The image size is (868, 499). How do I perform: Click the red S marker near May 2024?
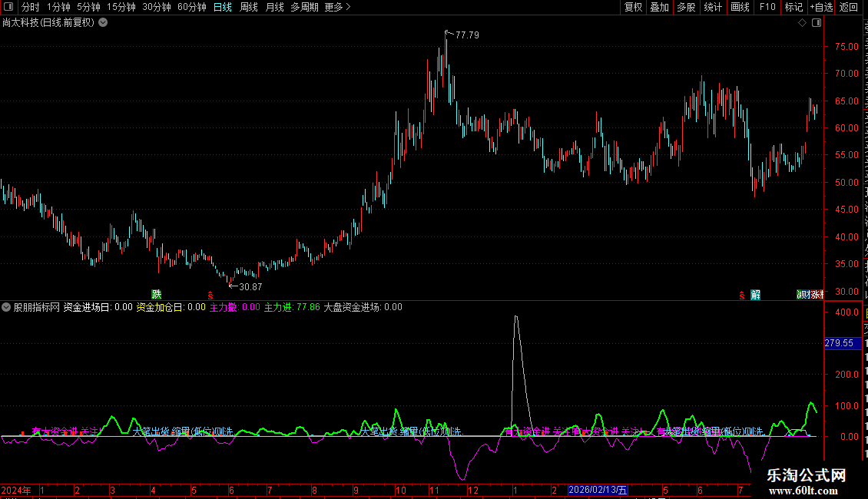pyautogui.click(x=210, y=296)
